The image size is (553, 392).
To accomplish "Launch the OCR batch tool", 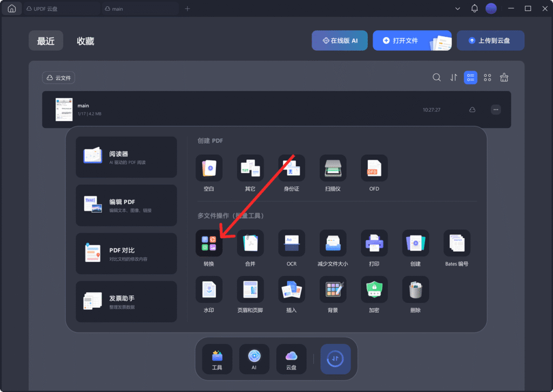I will (292, 244).
